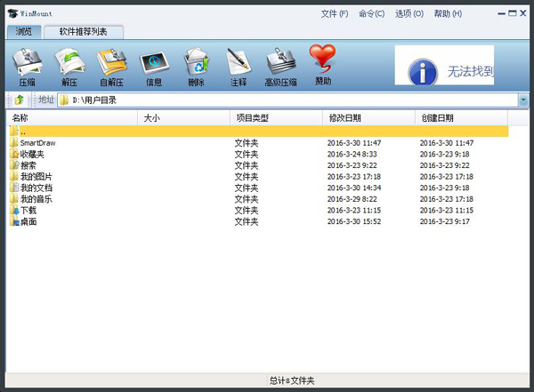Click modified date 2016-3-24 8:33
The height and width of the screenshot is (392, 534).
click(x=352, y=154)
